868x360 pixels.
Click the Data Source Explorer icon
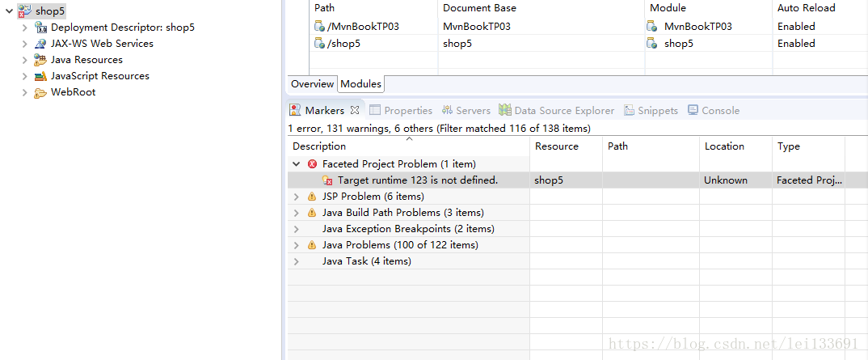pos(504,110)
